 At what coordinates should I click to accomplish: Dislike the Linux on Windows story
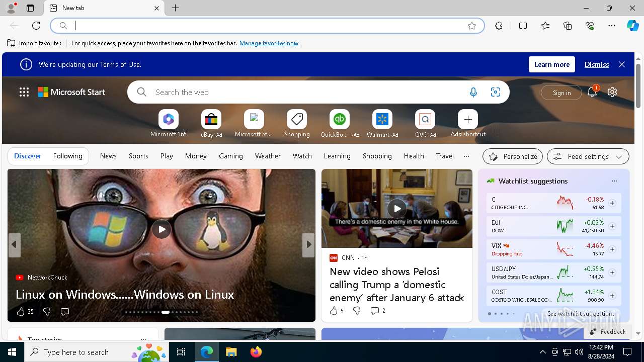pyautogui.click(x=47, y=312)
